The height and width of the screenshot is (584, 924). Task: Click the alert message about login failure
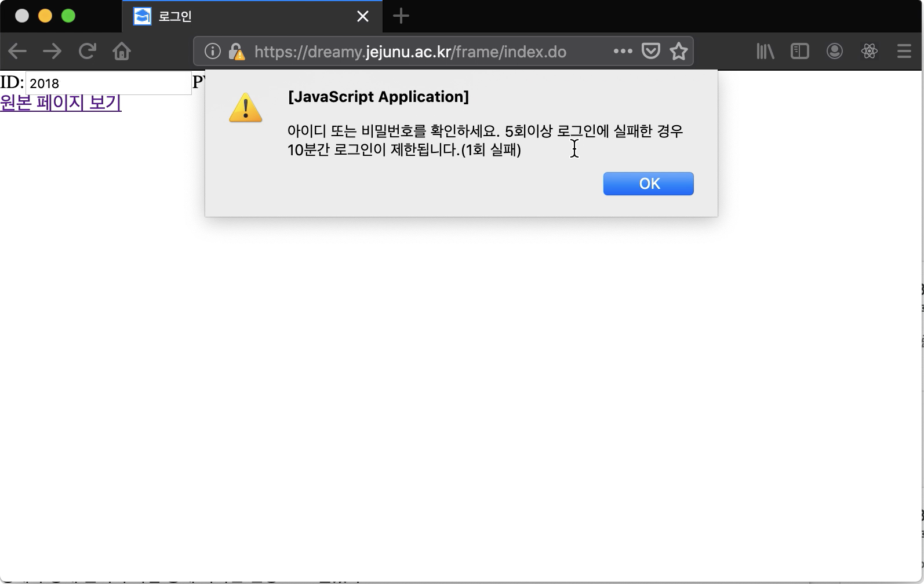(485, 140)
